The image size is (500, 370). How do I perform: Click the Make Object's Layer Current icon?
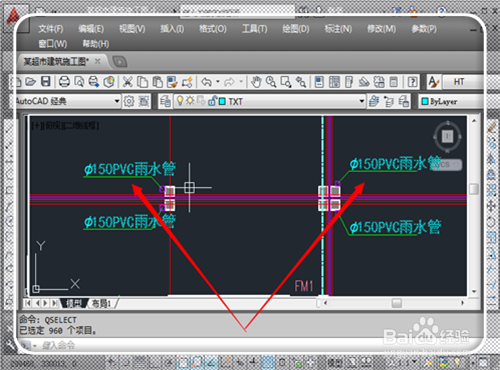point(374,101)
